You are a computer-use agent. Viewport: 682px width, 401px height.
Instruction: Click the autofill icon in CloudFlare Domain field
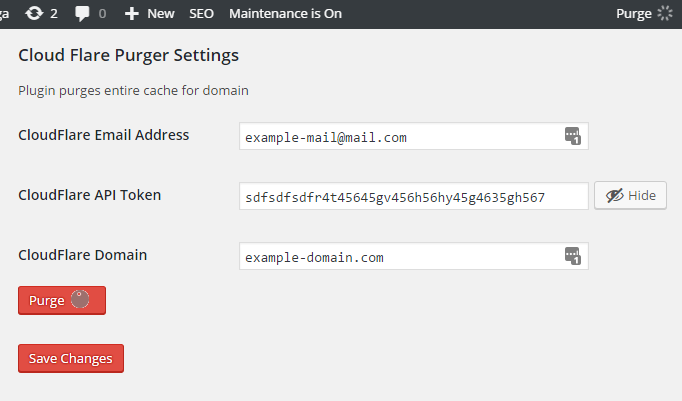(x=572, y=256)
